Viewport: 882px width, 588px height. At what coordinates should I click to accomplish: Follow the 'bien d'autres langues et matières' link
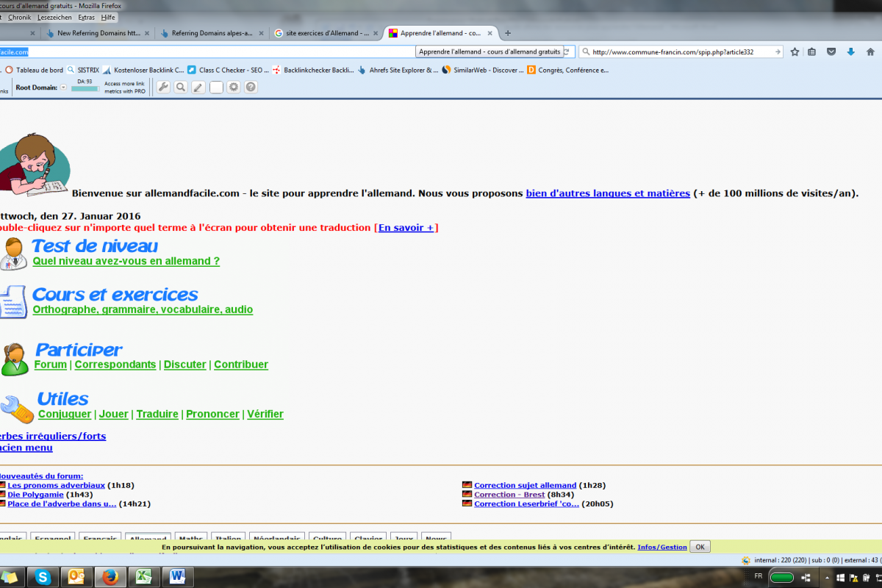608,193
